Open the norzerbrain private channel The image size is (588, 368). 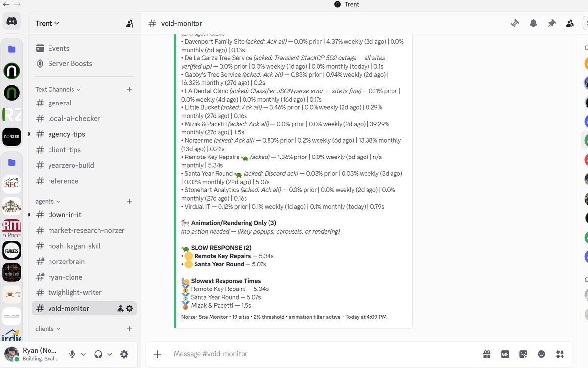(84, 262)
